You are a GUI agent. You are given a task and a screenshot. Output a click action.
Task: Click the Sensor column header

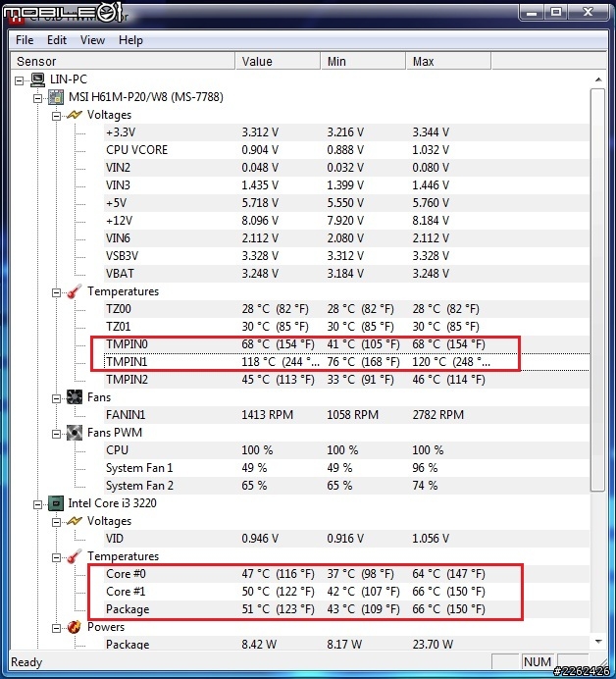pyautogui.click(x=123, y=61)
